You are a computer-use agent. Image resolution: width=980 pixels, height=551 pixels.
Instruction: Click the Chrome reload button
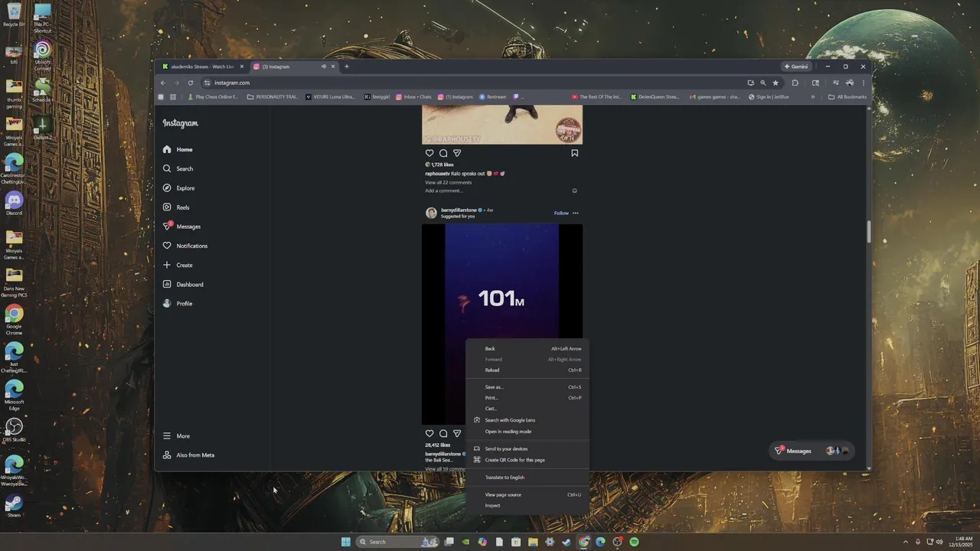pyautogui.click(x=191, y=83)
